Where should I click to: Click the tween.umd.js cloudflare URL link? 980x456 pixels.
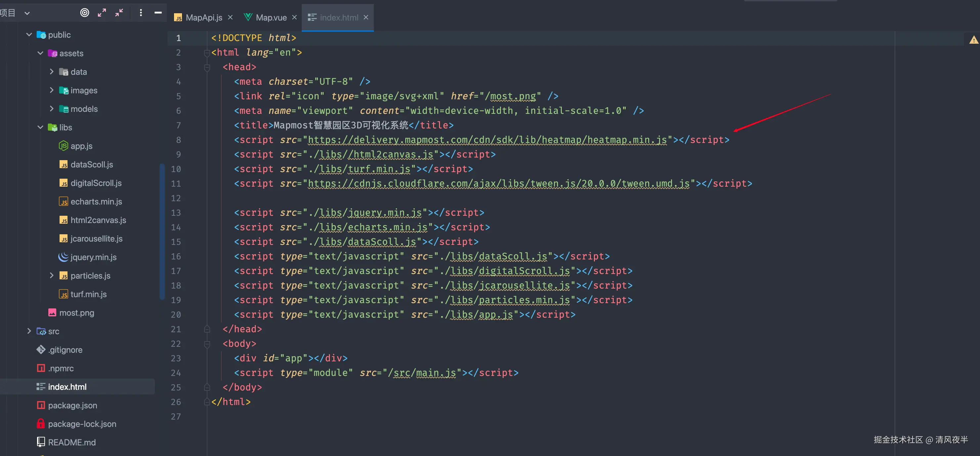pyautogui.click(x=498, y=183)
